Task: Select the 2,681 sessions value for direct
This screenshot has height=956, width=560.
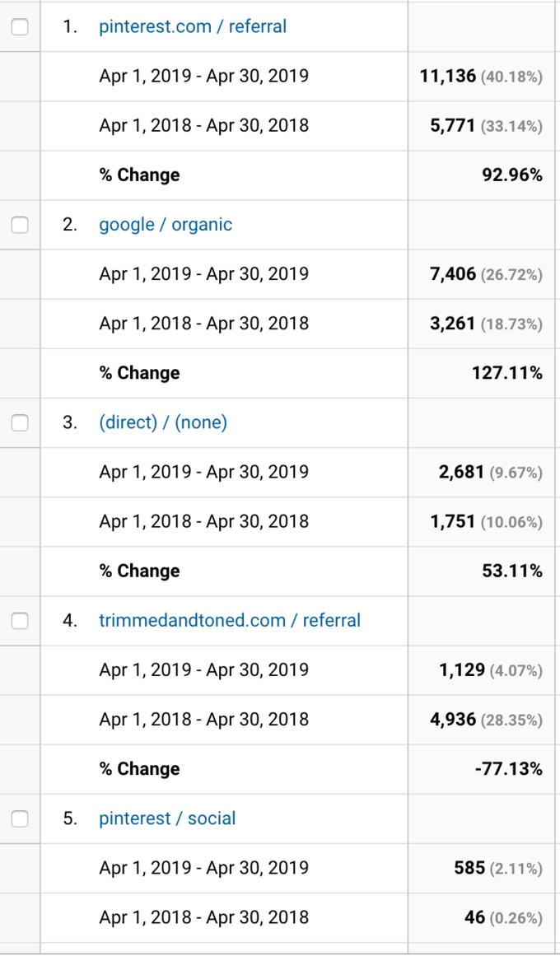Action: coord(462,472)
